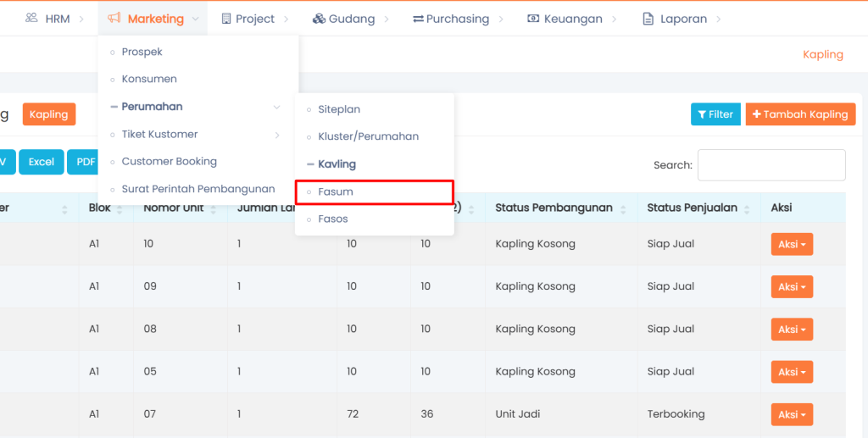Click the Keuangan money icon
Image resolution: width=868 pixels, height=438 pixels.
[x=532, y=18]
